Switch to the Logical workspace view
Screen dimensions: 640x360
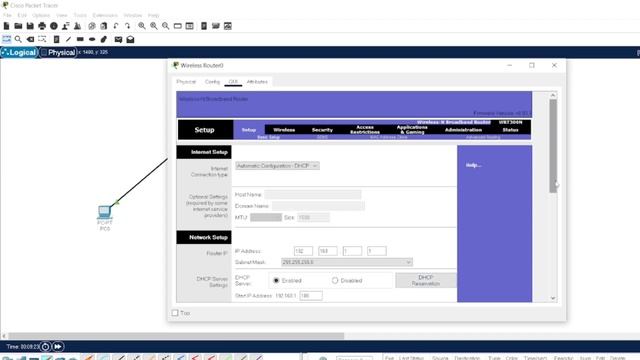[19, 52]
